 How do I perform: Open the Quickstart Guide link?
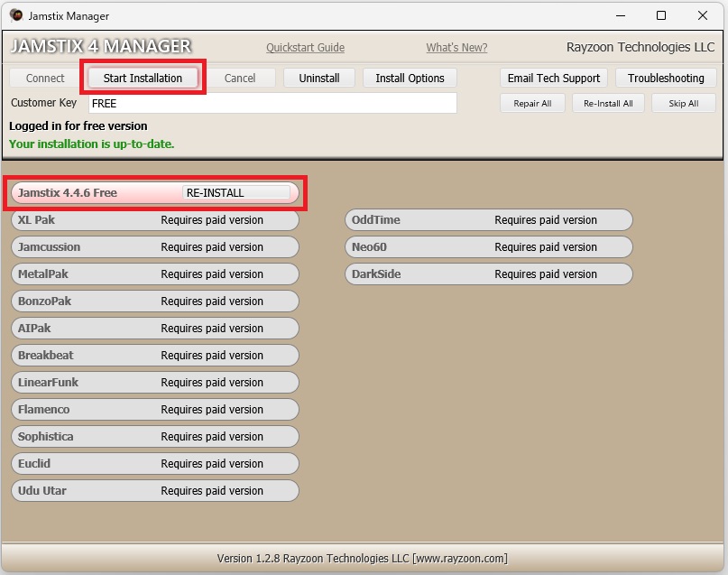coord(305,48)
